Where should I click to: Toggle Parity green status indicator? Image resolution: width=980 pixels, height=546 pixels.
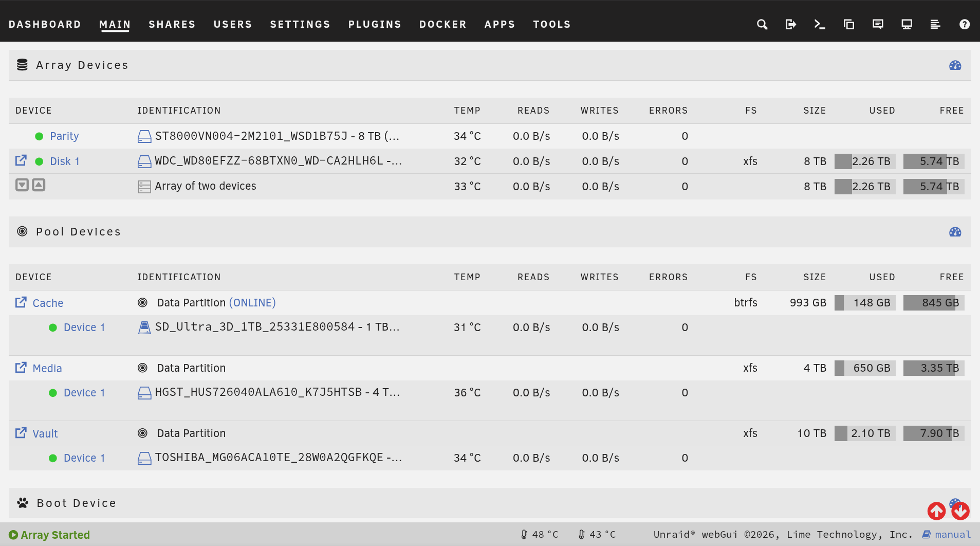39,136
